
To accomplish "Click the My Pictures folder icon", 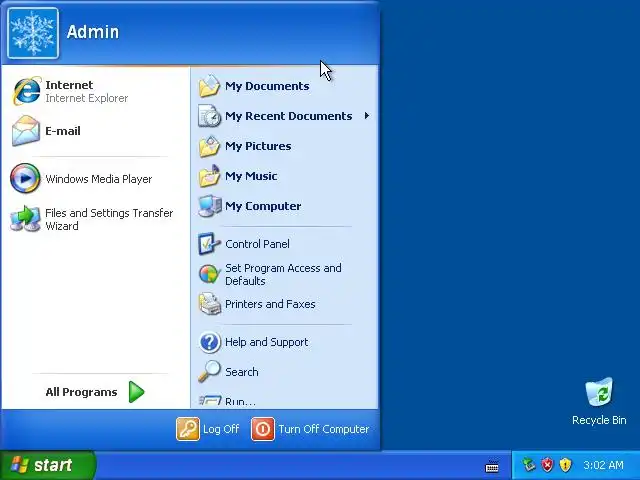I will pyautogui.click(x=209, y=146).
